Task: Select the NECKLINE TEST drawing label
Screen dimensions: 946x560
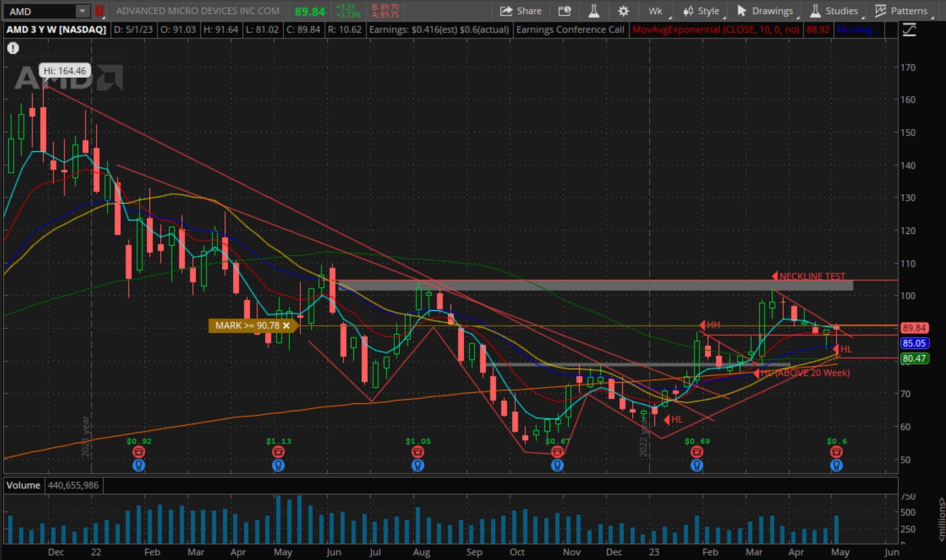Action: tap(809, 276)
